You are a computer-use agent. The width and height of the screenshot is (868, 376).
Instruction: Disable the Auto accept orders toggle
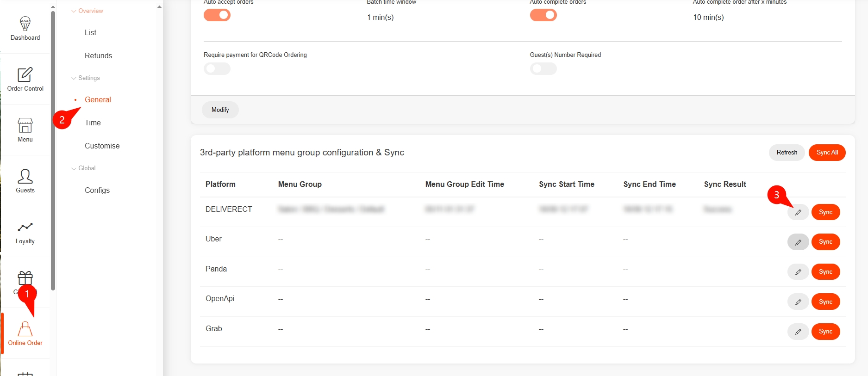(x=217, y=15)
